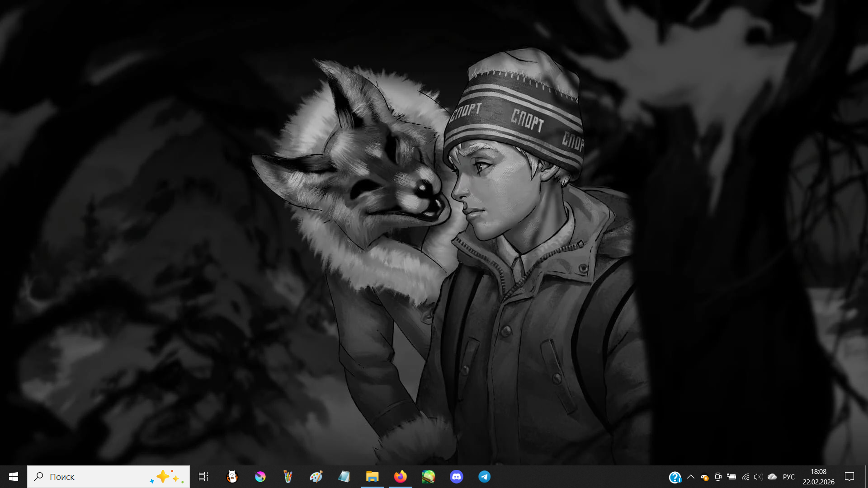Open the Notepad app
Screen dimensions: 868x488
tap(344, 477)
